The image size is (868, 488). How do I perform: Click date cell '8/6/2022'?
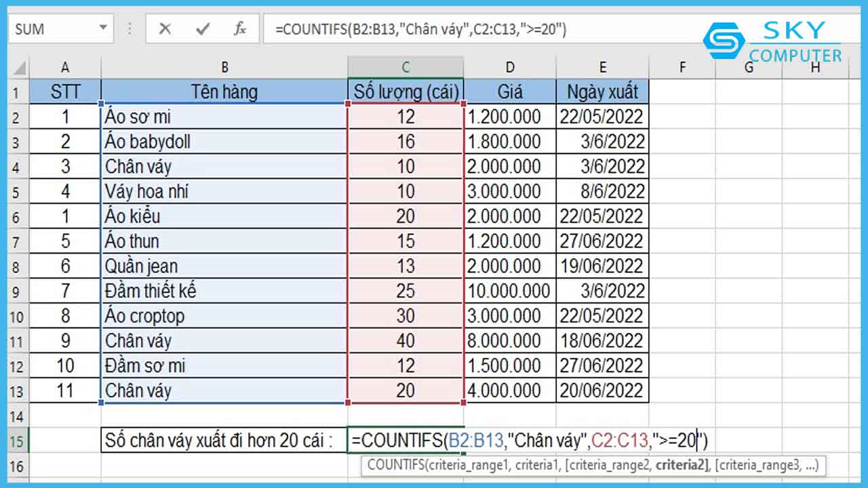tap(602, 191)
